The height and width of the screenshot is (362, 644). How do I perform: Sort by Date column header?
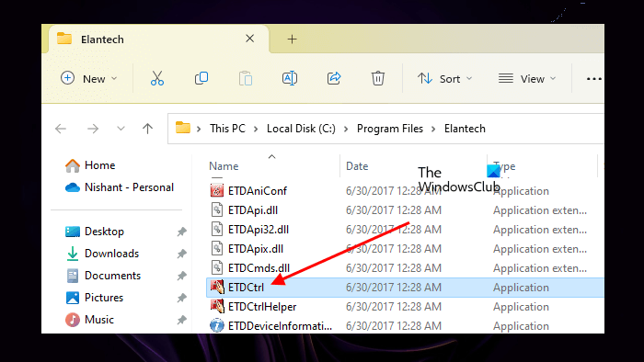[x=357, y=166]
